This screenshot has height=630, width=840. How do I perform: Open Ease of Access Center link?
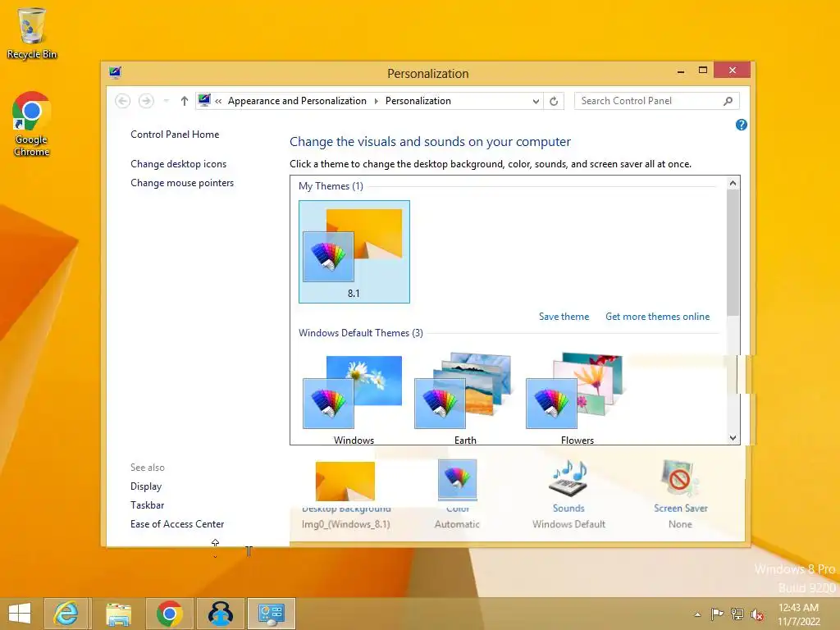pos(177,524)
